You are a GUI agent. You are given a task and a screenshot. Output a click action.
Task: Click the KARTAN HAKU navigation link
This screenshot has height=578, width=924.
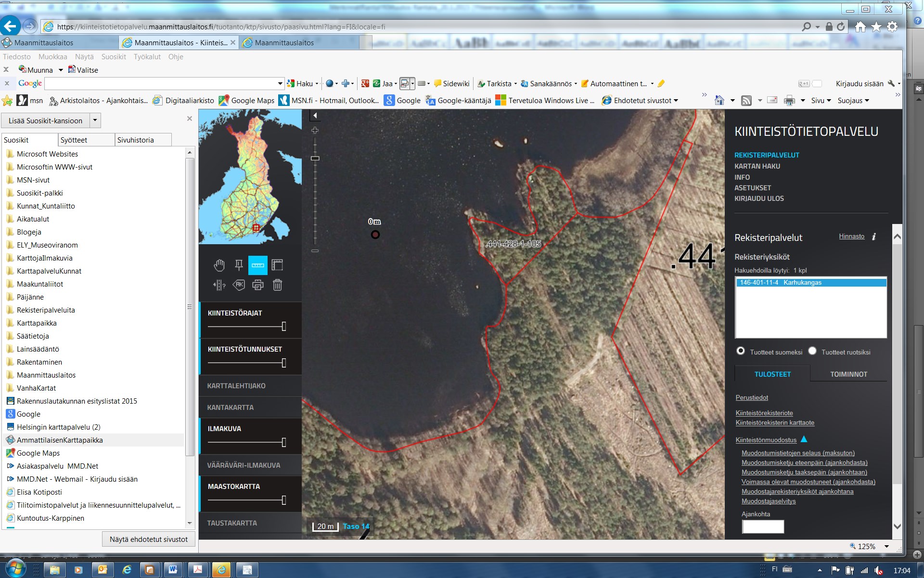pos(757,166)
